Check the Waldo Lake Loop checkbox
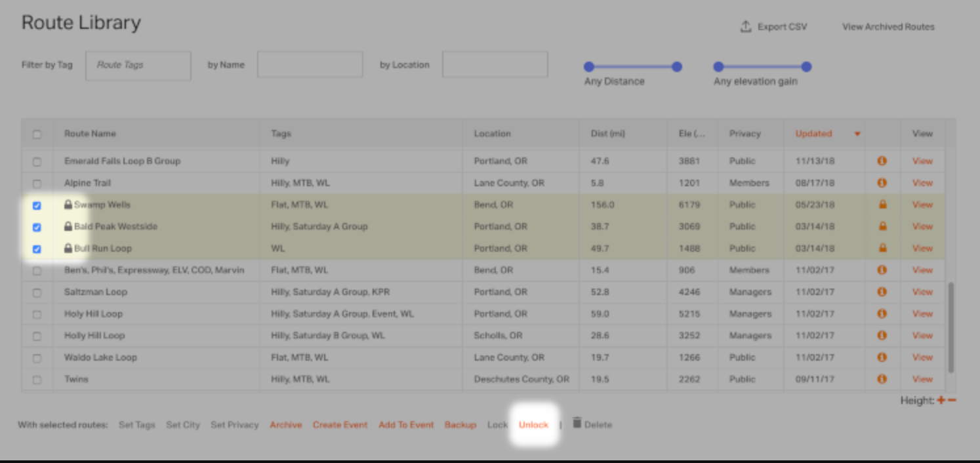Viewport: 980px width, 463px height. click(x=37, y=358)
